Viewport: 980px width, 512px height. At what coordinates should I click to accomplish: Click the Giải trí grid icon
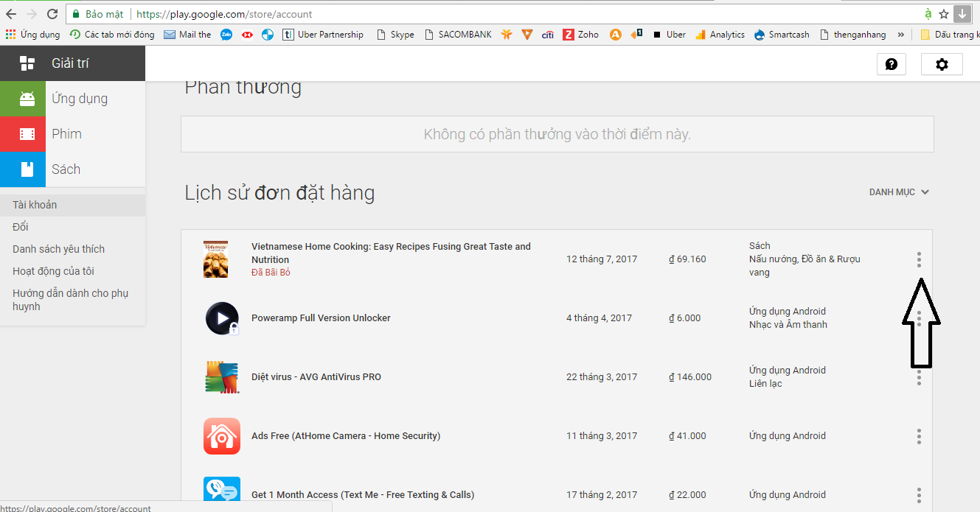27,63
